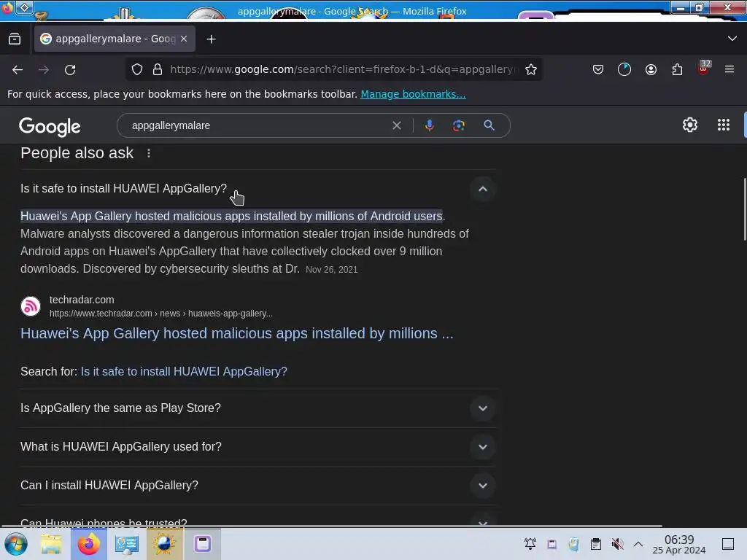
Task: Open notifications bell in system tray
Action: point(530,544)
